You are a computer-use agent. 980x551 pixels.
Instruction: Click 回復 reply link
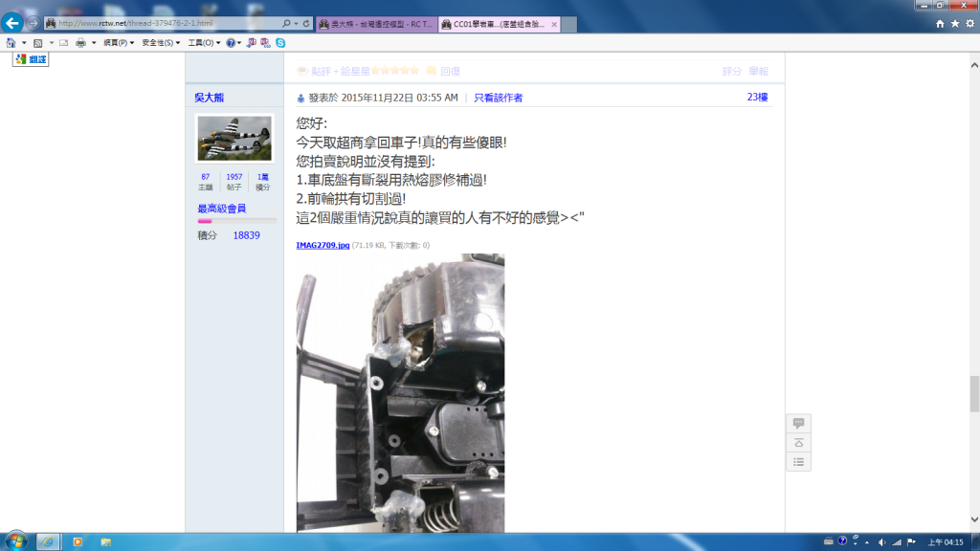point(450,71)
